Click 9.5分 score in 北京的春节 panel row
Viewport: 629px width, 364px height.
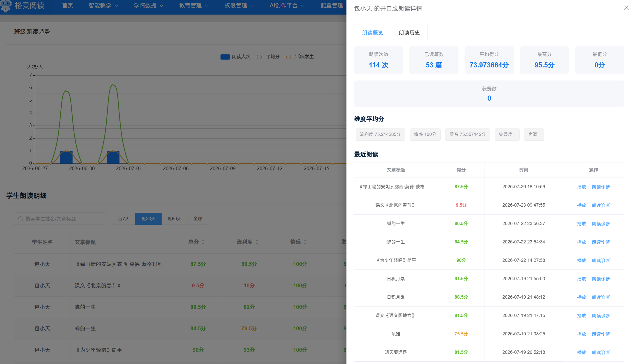(461, 205)
